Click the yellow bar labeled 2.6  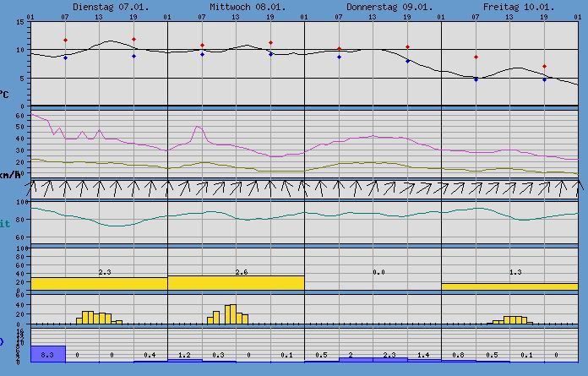(236, 283)
